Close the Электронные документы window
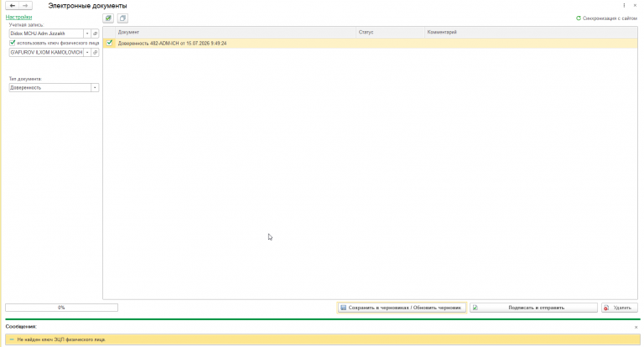This screenshot has height=347, width=644. (635, 5)
